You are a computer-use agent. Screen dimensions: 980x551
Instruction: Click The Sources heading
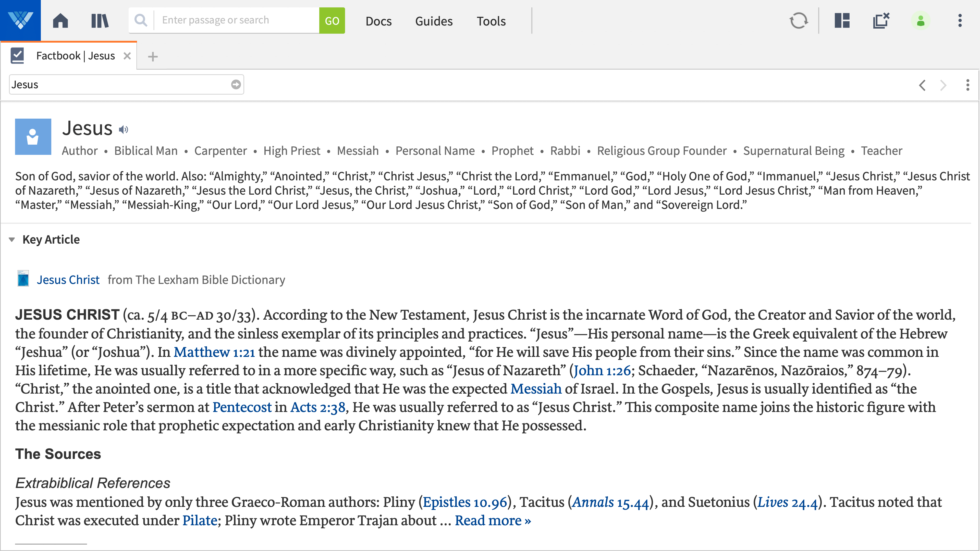coord(58,454)
